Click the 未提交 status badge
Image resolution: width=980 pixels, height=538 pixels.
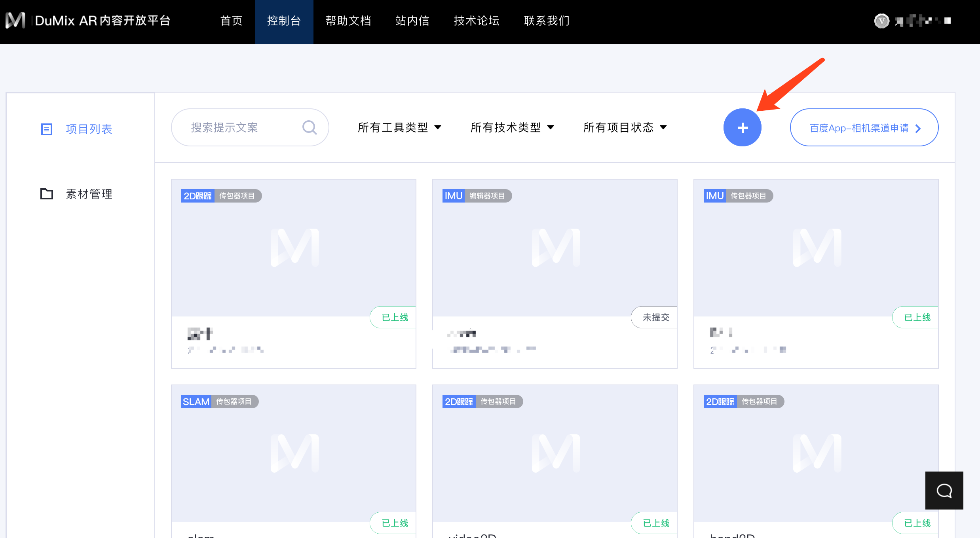click(655, 317)
